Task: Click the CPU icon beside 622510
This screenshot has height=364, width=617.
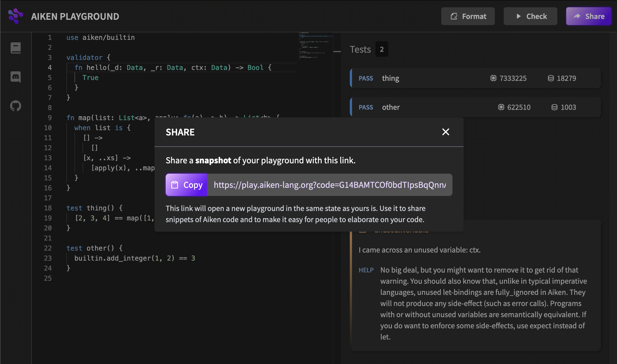Action: (x=501, y=107)
